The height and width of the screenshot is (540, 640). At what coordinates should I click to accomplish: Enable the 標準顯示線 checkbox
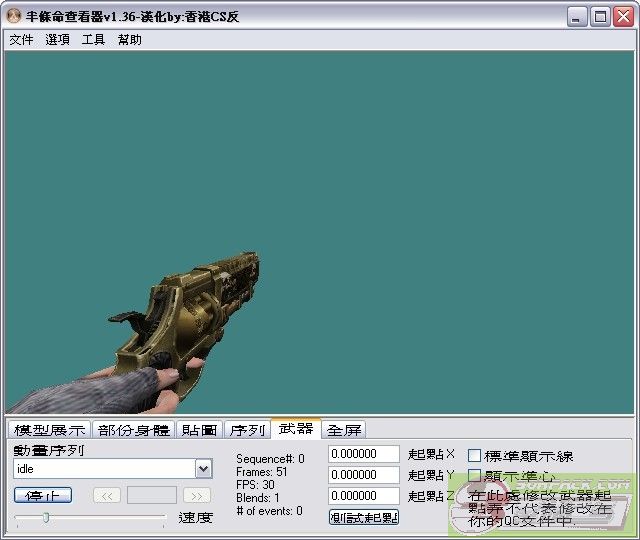tap(475, 456)
